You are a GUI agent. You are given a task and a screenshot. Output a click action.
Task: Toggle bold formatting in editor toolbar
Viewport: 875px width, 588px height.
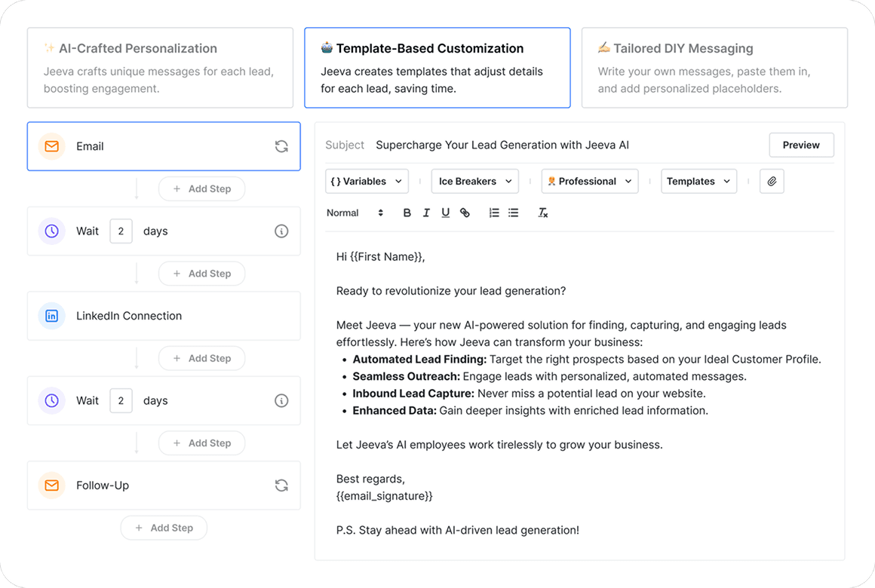pyautogui.click(x=407, y=213)
